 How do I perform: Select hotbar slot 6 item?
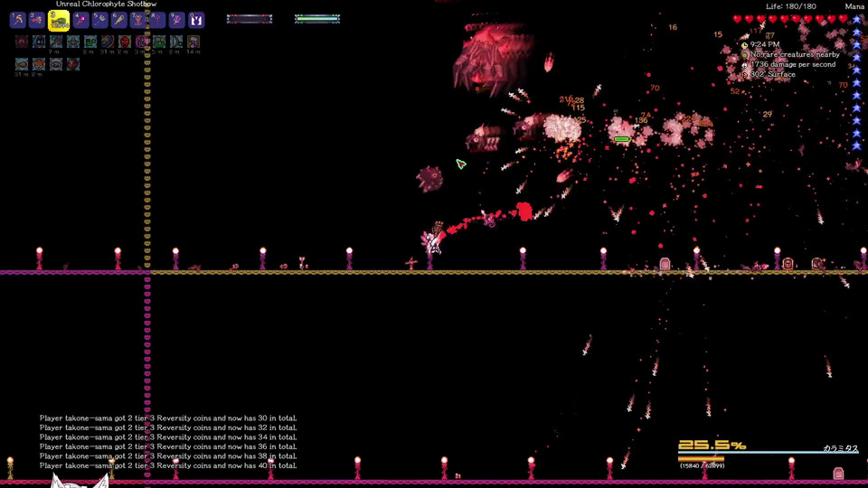point(118,21)
